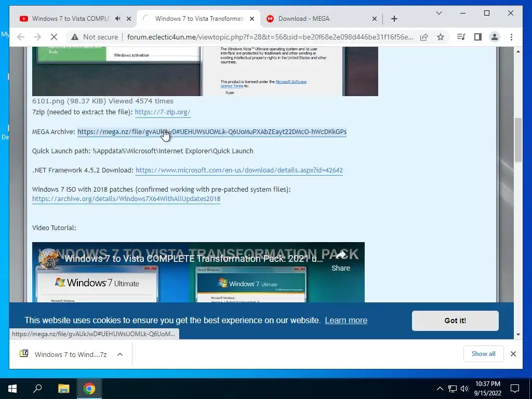Close the Download - MEGA tab
Viewport: 532px width, 399px height.
[x=374, y=19]
